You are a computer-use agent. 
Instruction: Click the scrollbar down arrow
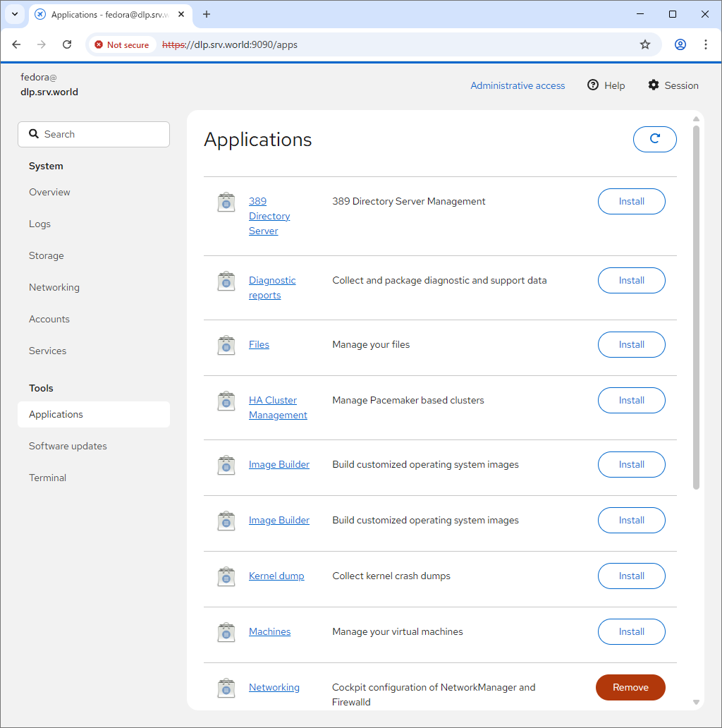tap(695, 703)
